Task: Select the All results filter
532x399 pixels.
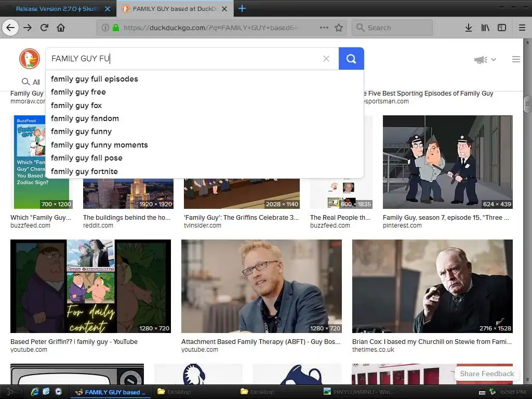Action: tap(31, 82)
